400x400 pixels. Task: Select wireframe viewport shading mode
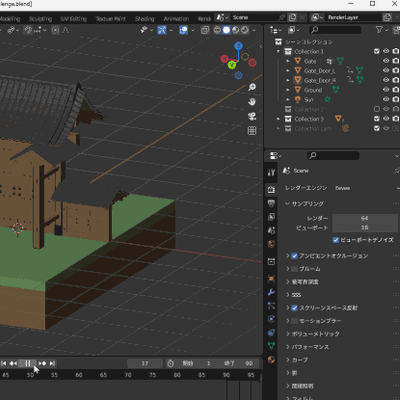217,30
